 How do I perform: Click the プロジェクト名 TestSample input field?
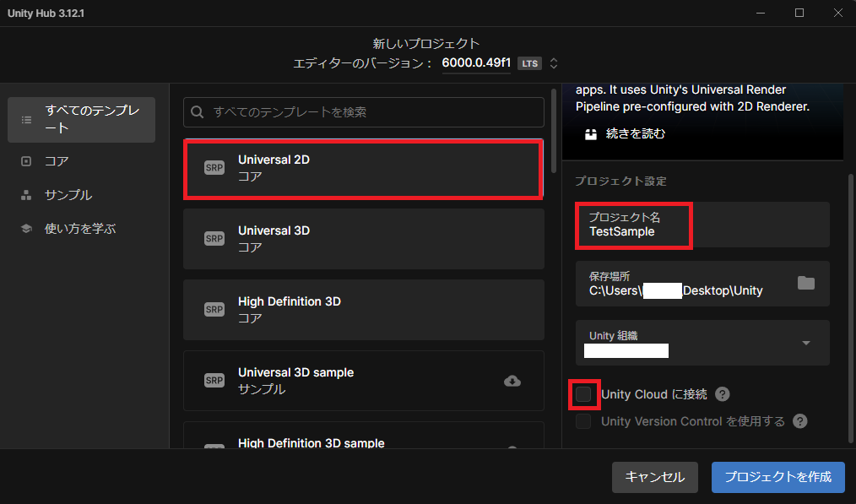pyautogui.click(x=702, y=225)
